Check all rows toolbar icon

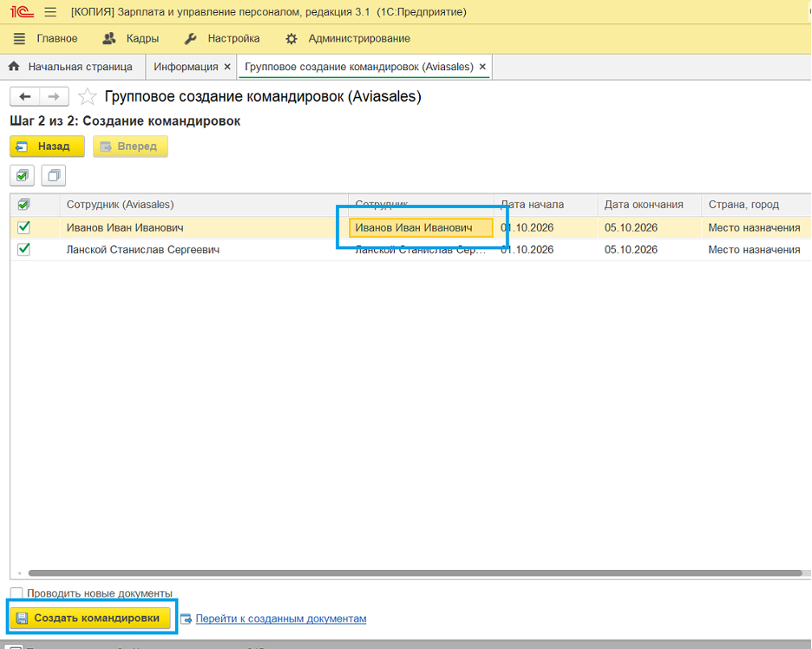tap(23, 175)
